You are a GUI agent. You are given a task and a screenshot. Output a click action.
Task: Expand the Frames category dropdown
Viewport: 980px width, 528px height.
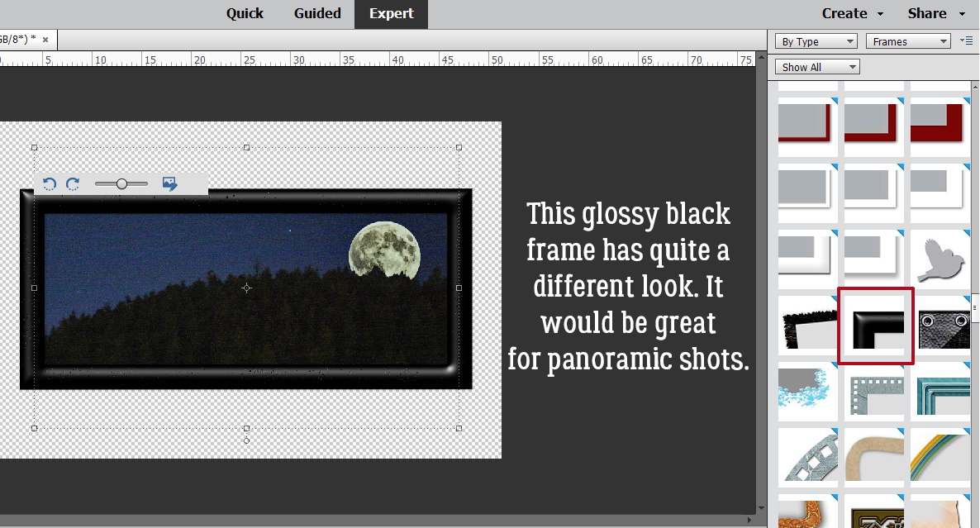pyautogui.click(x=908, y=41)
